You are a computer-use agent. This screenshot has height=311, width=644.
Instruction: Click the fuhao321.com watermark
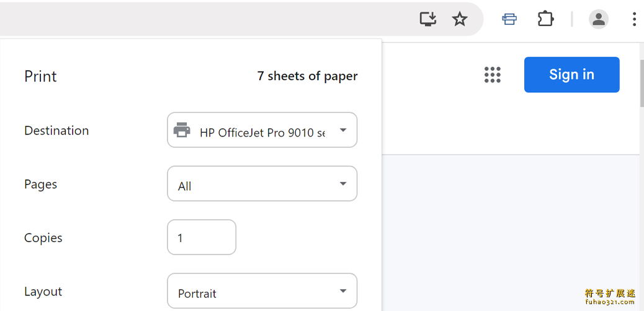(610, 302)
